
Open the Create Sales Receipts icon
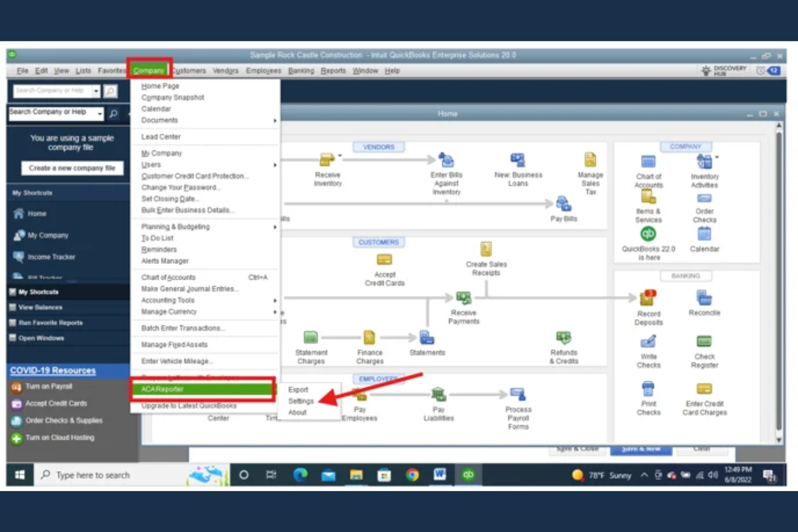486,249
